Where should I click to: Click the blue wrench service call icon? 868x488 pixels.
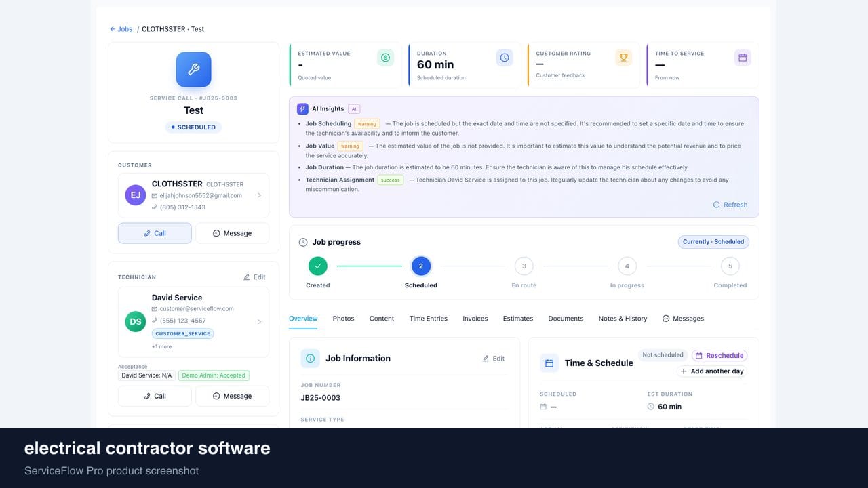pyautogui.click(x=193, y=69)
